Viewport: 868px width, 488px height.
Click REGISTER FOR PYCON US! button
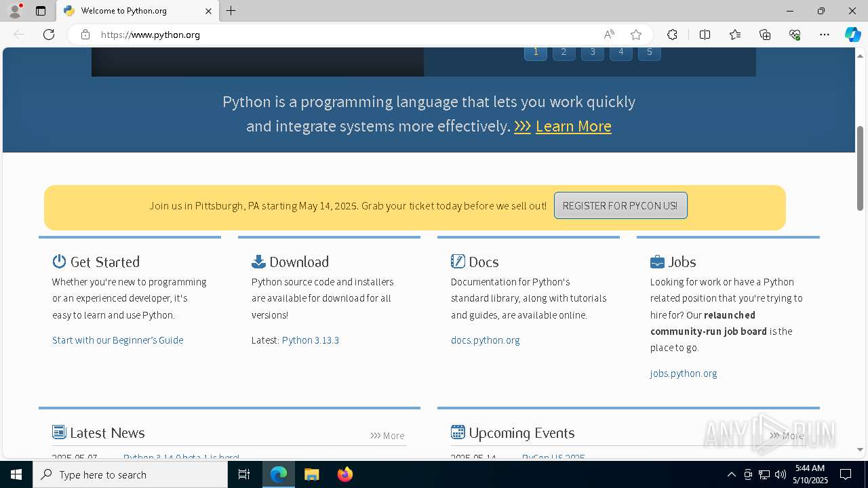tap(620, 205)
